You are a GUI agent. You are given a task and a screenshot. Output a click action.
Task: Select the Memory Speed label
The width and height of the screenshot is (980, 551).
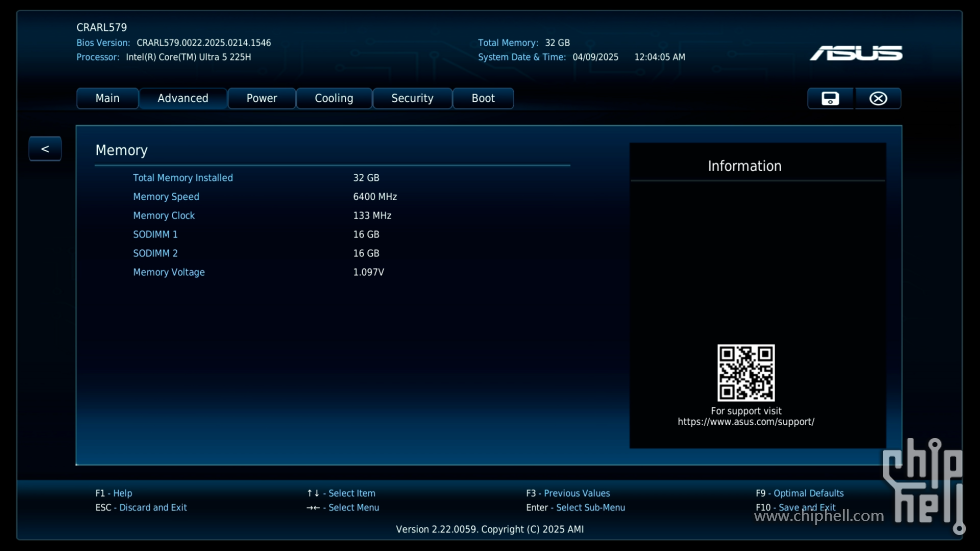pos(166,197)
